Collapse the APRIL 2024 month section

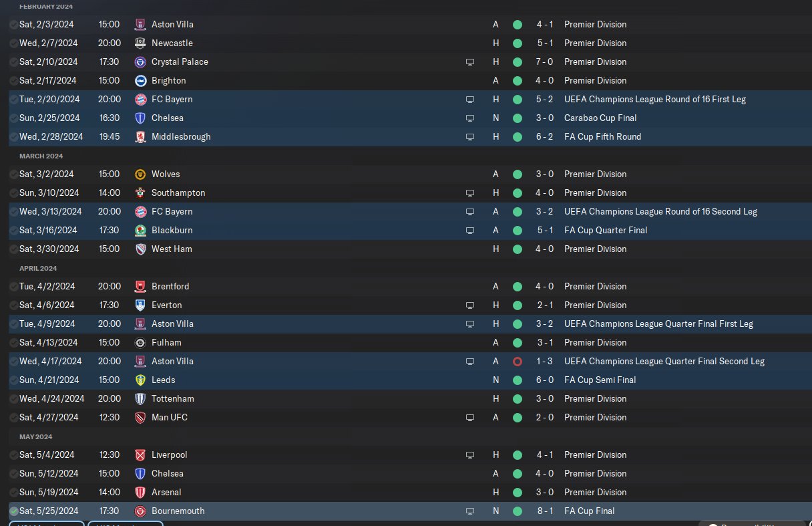click(39, 268)
